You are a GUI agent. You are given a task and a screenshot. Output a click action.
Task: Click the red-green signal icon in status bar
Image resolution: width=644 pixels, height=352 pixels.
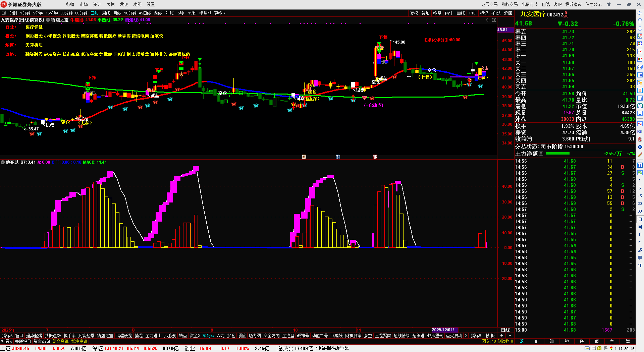pyautogui.click(x=611, y=348)
